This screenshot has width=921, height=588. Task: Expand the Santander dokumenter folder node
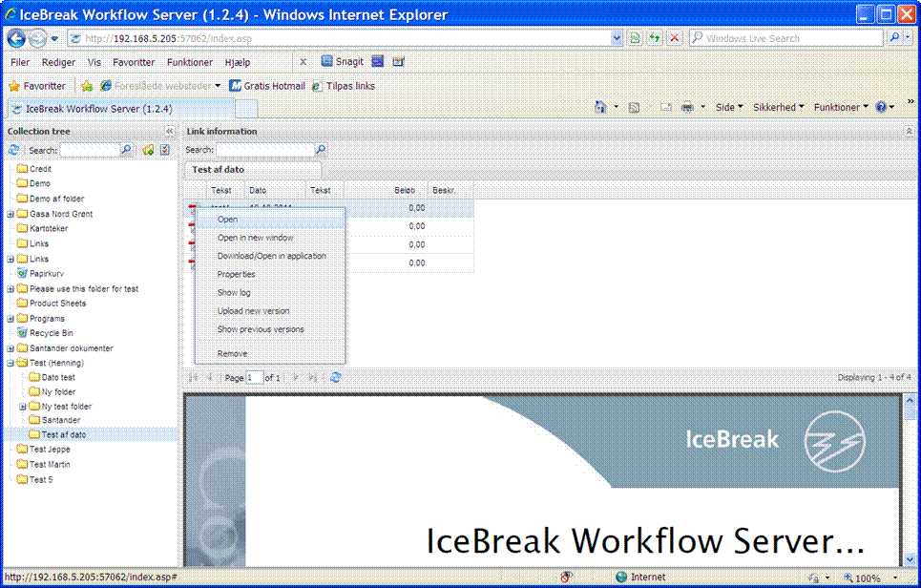[x=10, y=348]
